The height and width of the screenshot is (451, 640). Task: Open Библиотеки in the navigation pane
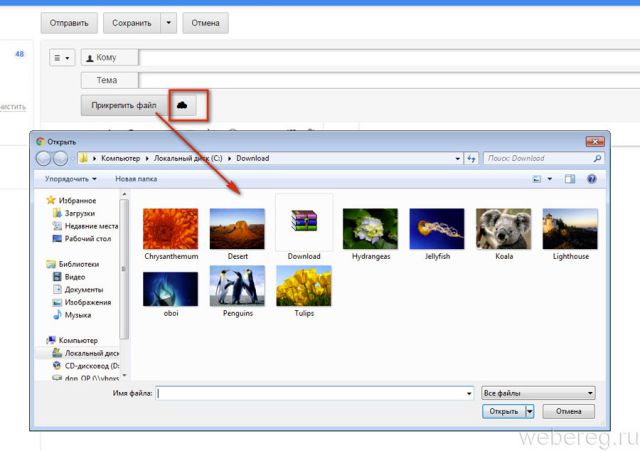[x=73, y=264]
